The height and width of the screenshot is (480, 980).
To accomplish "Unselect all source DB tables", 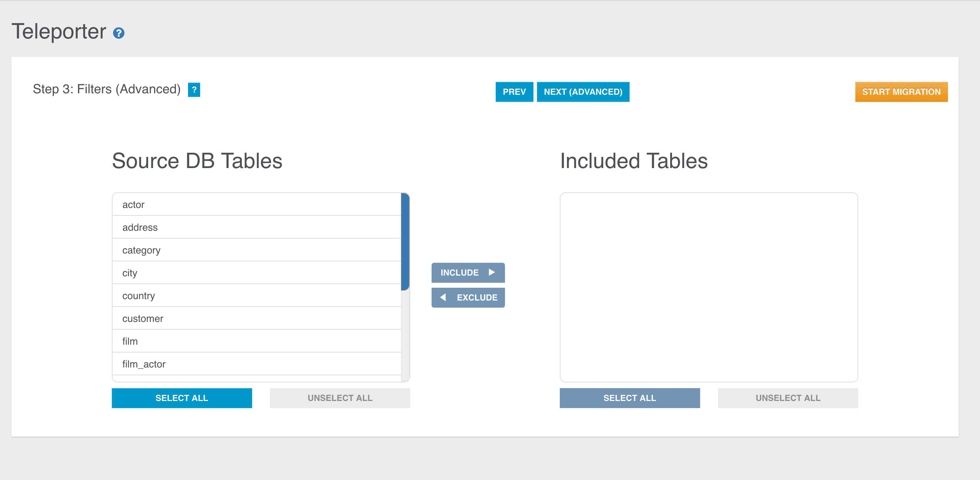I will pos(340,398).
